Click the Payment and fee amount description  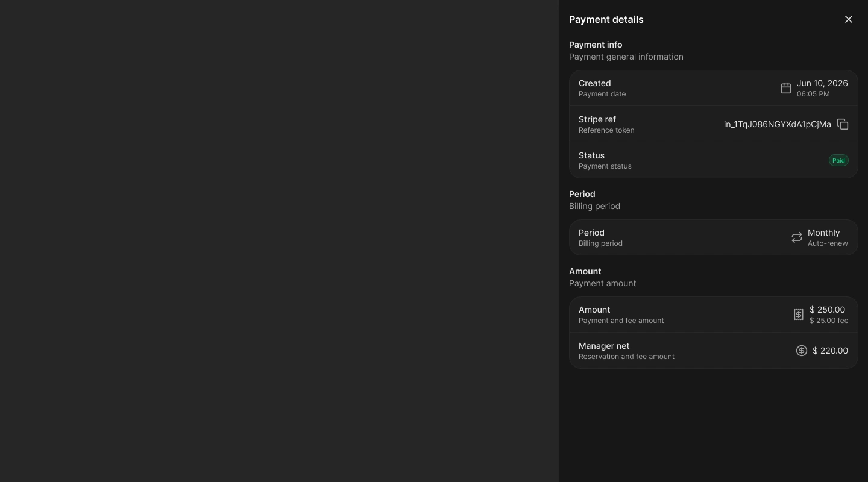[621, 321]
